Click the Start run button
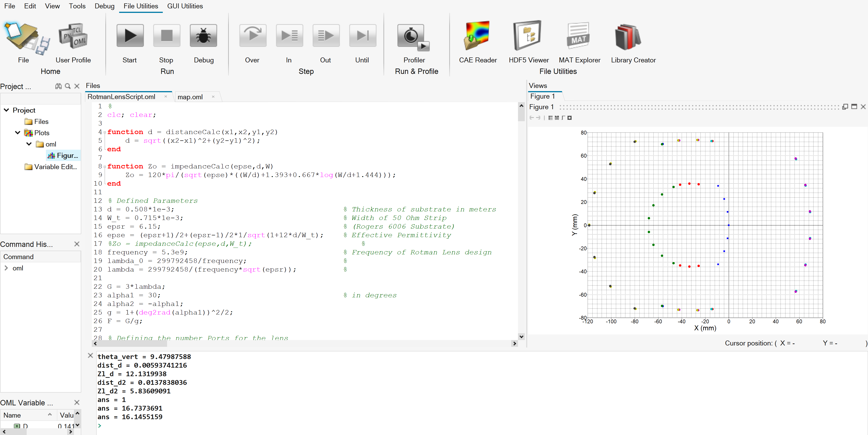This screenshot has height=435, width=868. [x=130, y=36]
